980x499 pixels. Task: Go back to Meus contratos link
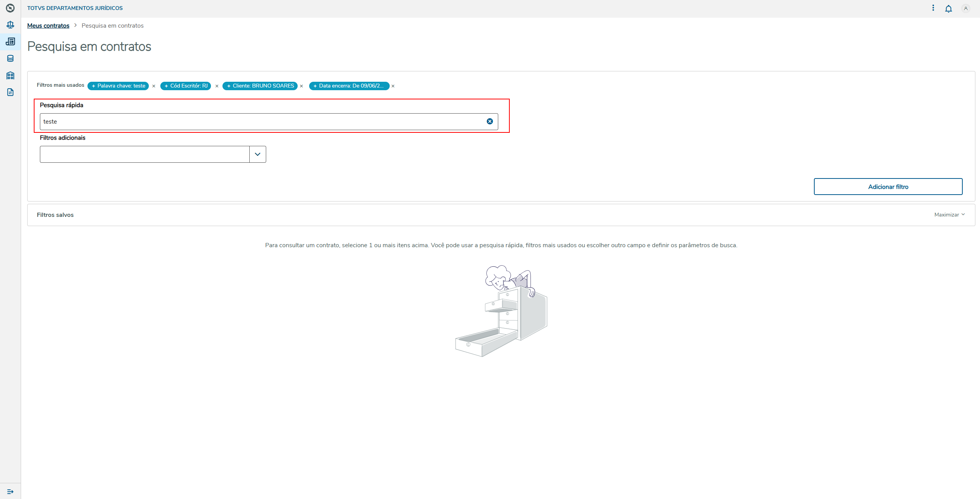(x=48, y=26)
